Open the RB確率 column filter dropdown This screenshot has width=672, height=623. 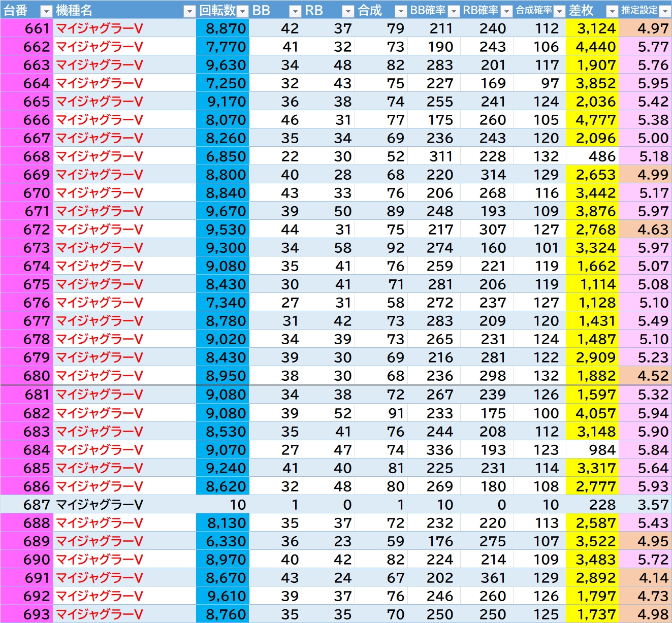pos(507,11)
